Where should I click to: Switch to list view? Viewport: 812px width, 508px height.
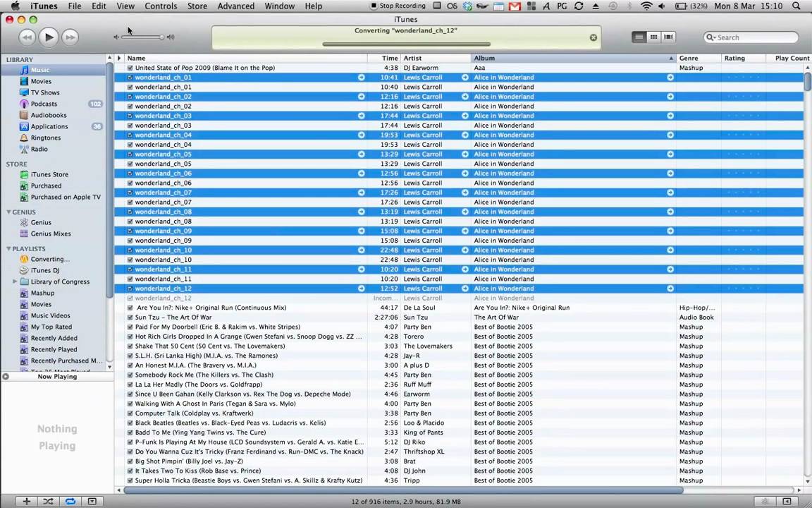point(639,37)
